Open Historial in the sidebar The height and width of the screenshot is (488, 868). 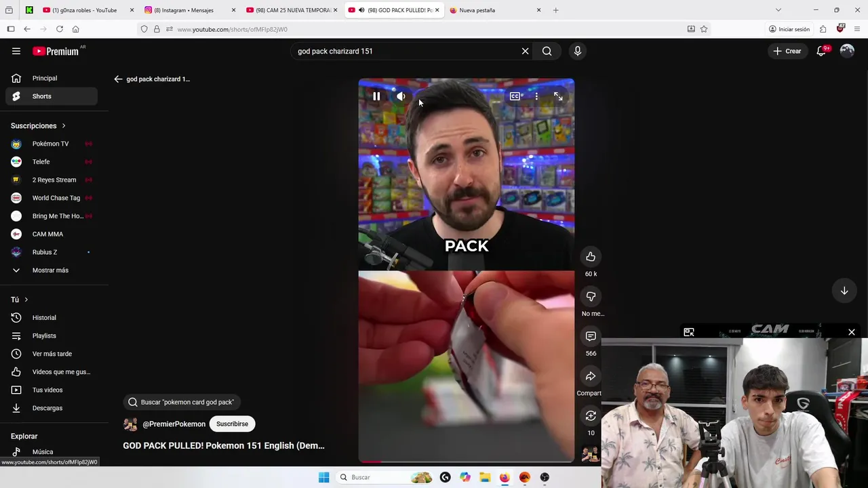[52, 318]
